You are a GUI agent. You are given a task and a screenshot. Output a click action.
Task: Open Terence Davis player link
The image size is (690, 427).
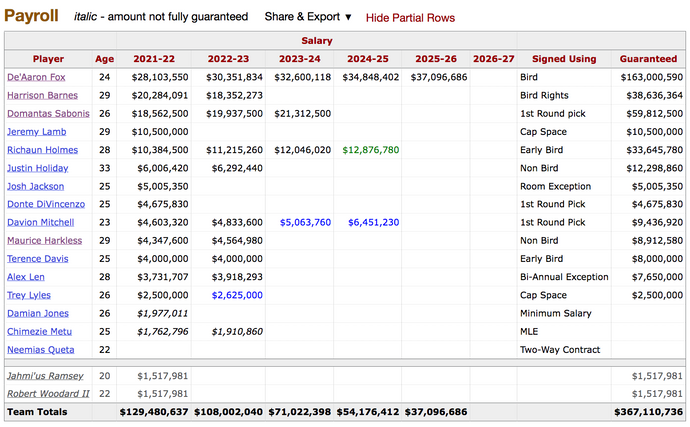(x=37, y=259)
